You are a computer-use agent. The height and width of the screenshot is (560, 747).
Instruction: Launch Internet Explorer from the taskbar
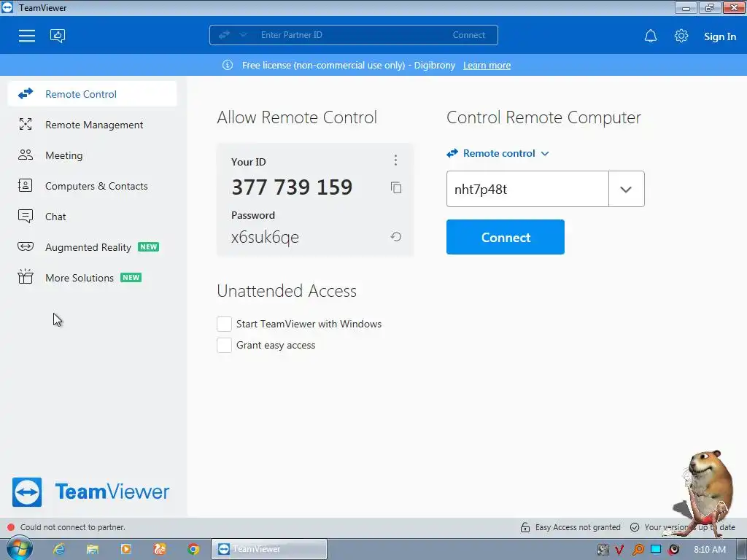(59, 549)
